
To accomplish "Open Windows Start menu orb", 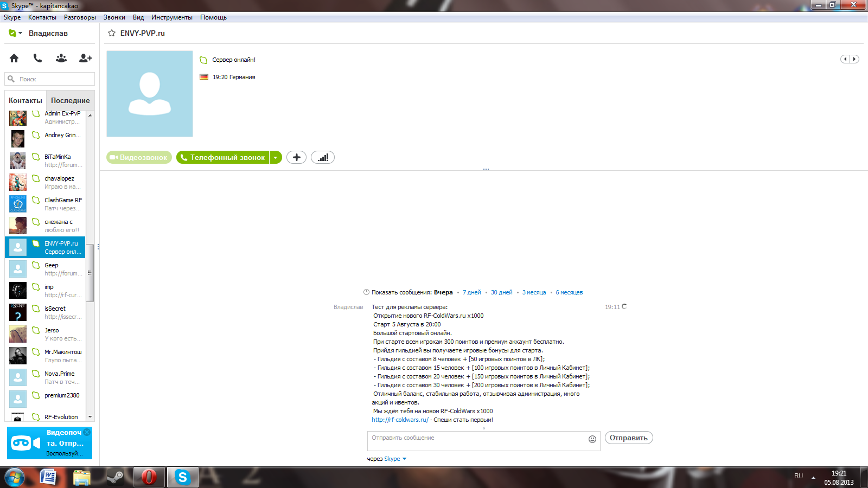I will (15, 477).
